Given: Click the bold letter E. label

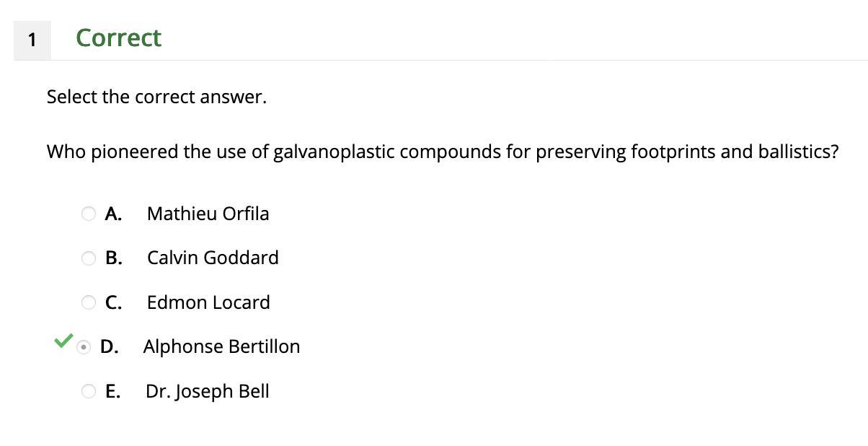Looking at the screenshot, I should (x=112, y=391).
